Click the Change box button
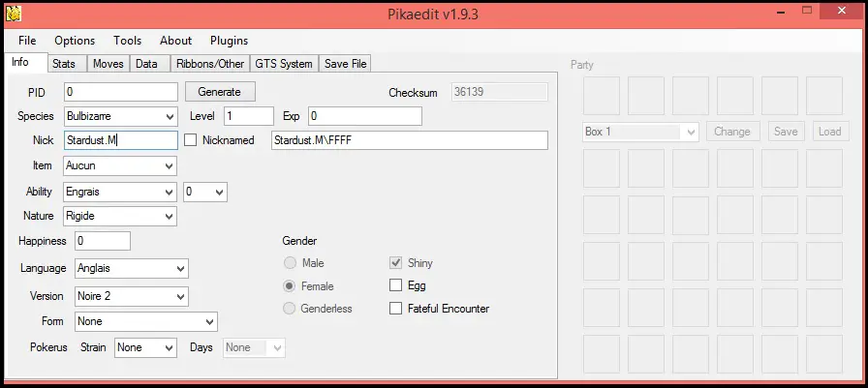868x388 pixels. (731, 132)
